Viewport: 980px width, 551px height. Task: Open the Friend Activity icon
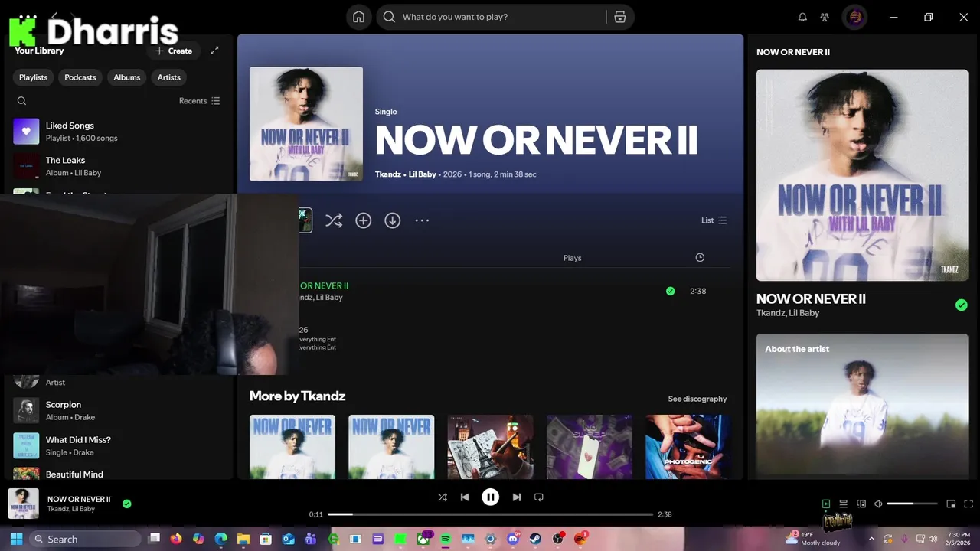pos(825,17)
